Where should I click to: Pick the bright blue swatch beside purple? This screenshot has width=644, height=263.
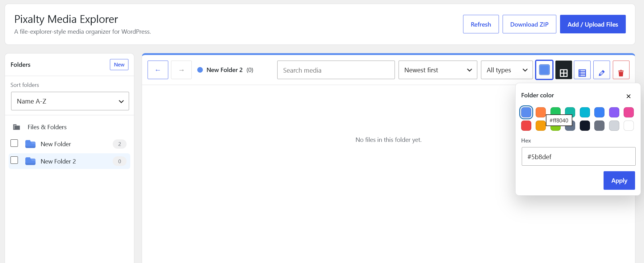tap(599, 112)
